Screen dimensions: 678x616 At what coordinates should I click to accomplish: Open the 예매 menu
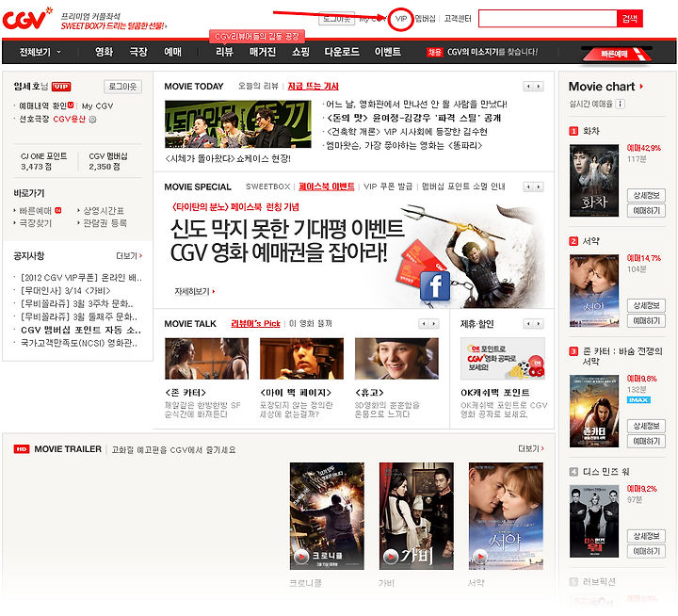172,52
